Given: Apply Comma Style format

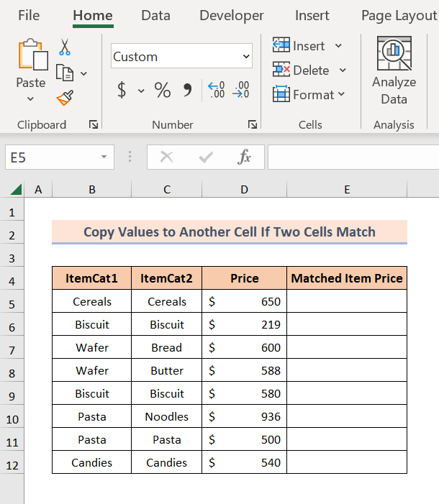Looking at the screenshot, I should tap(187, 90).
